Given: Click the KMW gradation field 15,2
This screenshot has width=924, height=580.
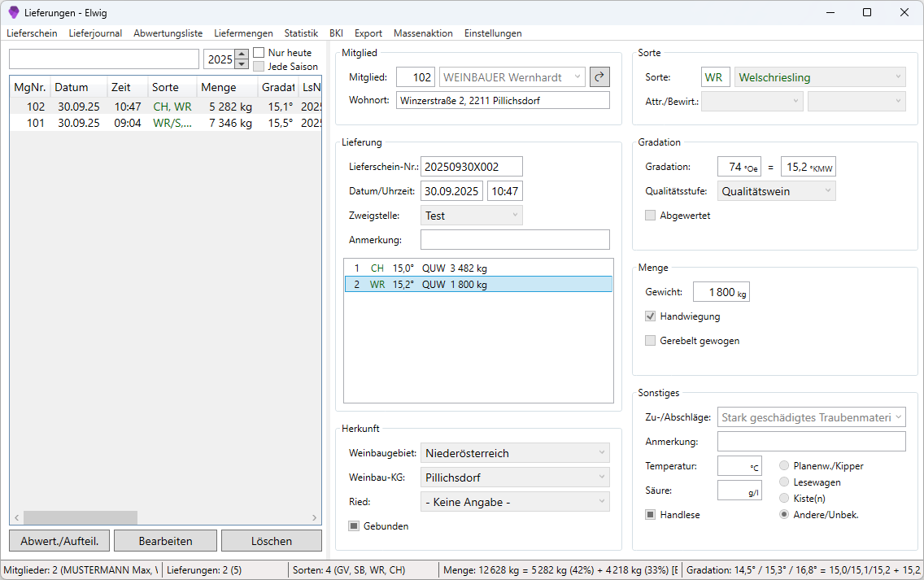Looking at the screenshot, I should click(x=808, y=166).
